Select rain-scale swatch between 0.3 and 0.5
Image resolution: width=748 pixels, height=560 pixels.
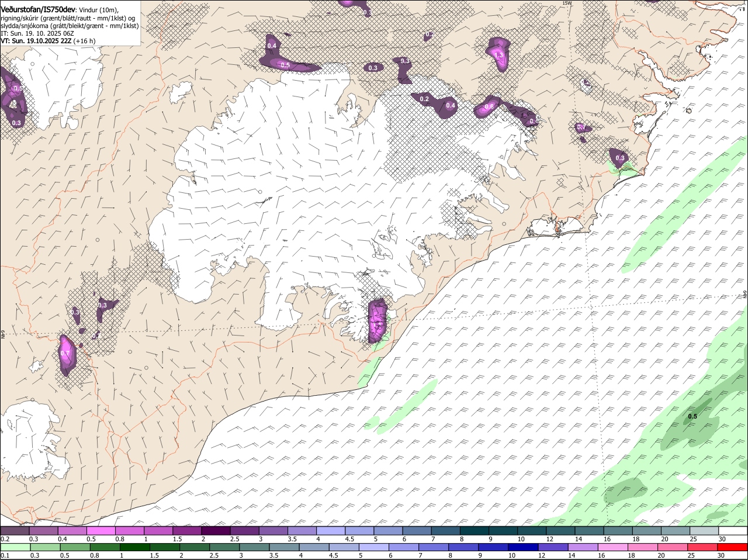click(44, 547)
